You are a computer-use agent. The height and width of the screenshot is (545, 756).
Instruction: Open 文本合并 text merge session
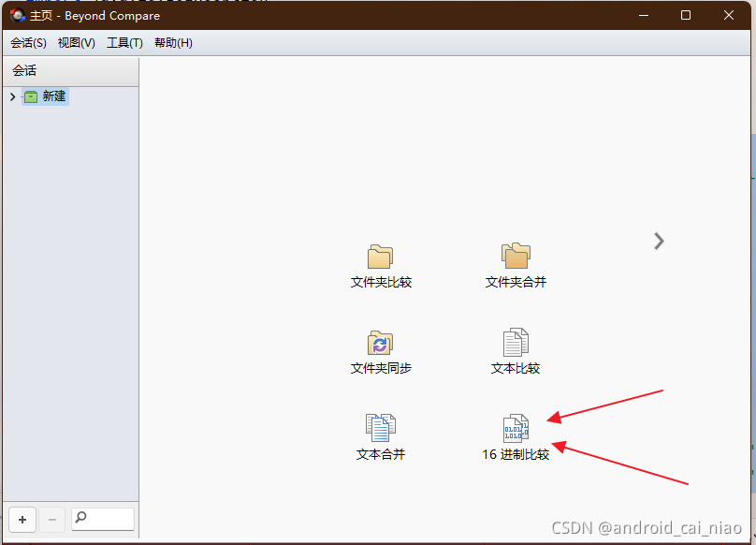(x=381, y=438)
